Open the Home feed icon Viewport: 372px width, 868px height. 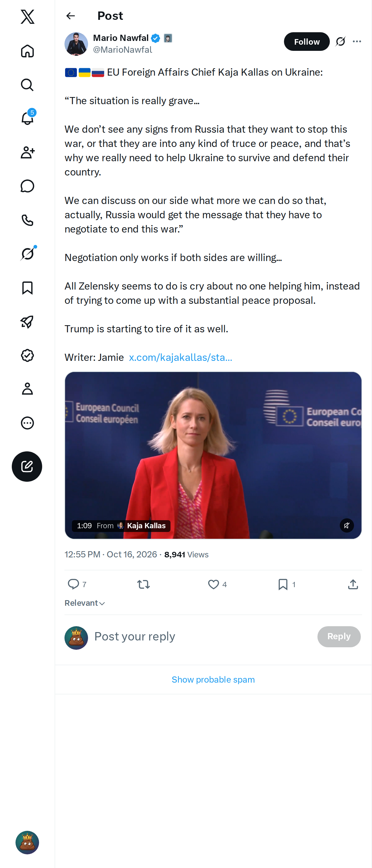(27, 51)
